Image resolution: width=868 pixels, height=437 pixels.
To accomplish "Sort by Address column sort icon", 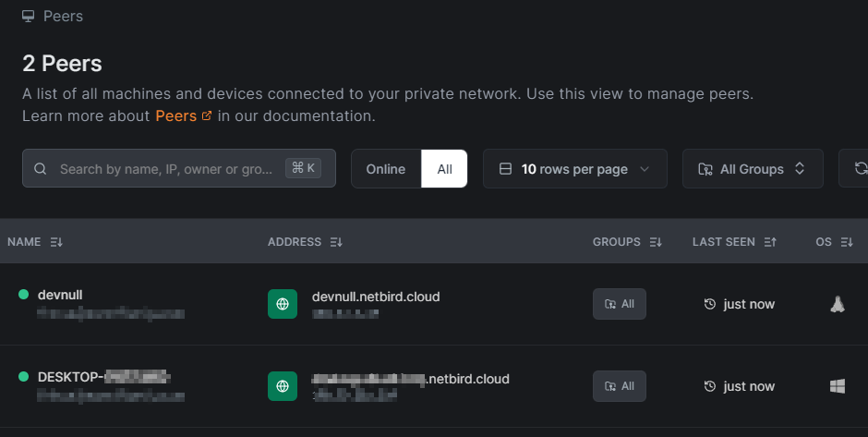I will click(x=336, y=242).
